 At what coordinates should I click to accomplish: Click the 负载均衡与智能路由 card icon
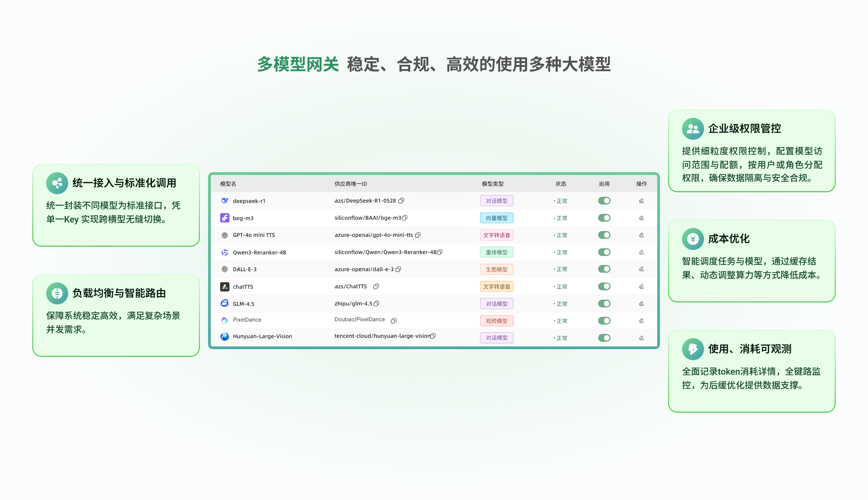tap(57, 293)
